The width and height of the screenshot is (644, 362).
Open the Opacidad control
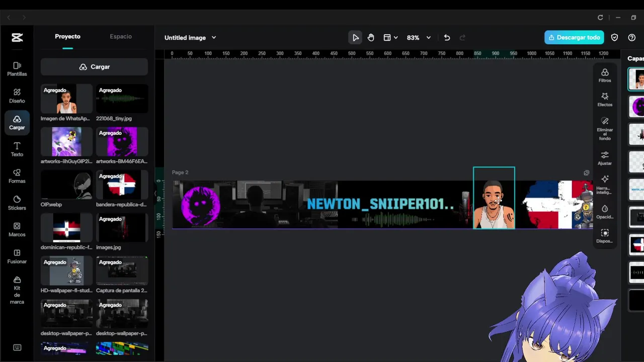coord(605,212)
